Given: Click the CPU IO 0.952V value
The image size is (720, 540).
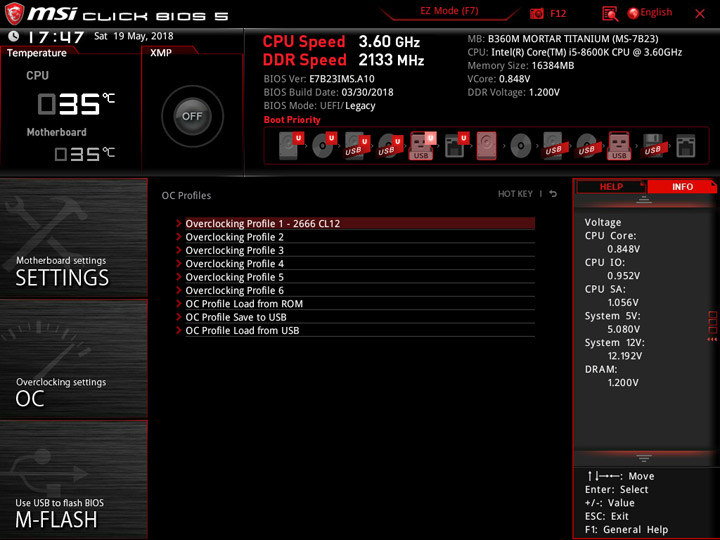Looking at the screenshot, I should [624, 276].
